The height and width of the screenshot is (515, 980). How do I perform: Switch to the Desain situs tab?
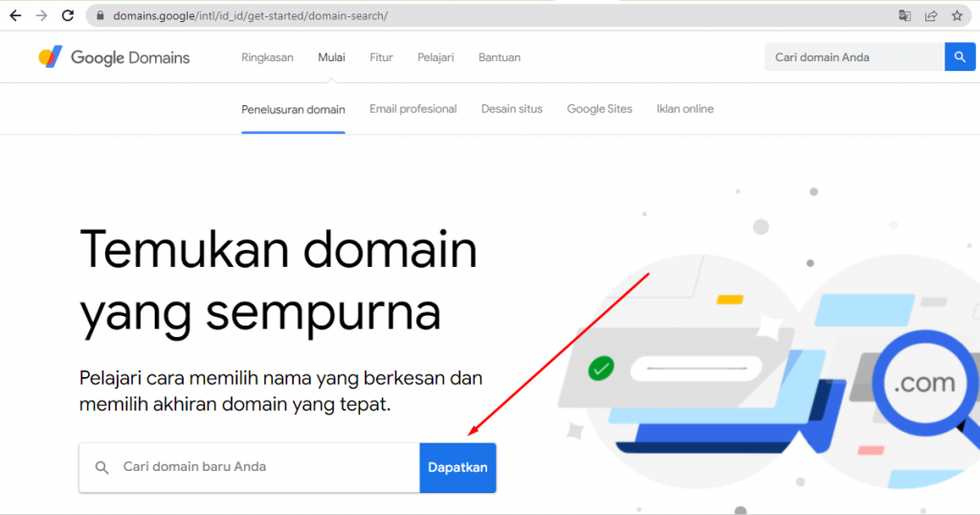[x=511, y=109]
